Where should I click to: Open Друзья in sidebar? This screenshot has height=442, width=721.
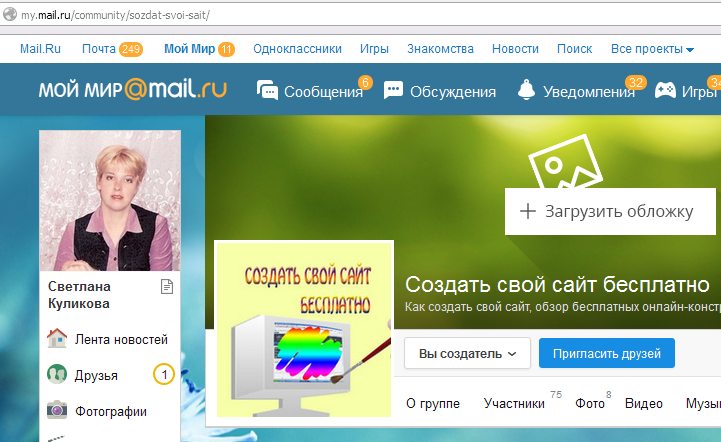coord(96,375)
